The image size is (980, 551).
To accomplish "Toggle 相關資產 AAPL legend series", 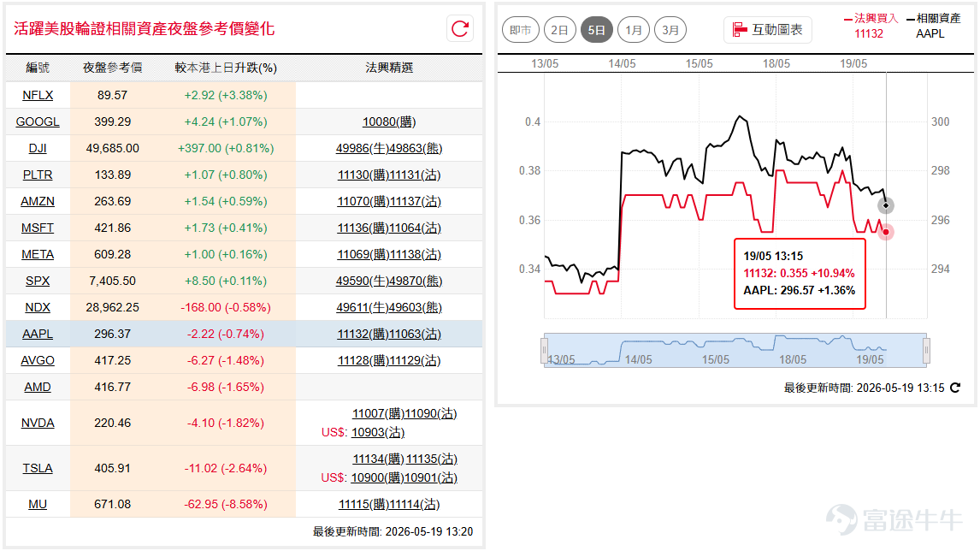I will (933, 26).
